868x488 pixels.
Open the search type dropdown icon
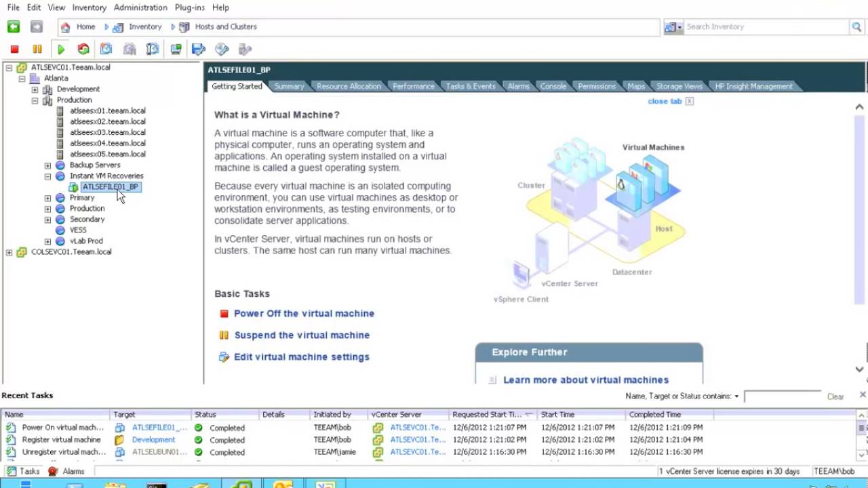pos(674,27)
